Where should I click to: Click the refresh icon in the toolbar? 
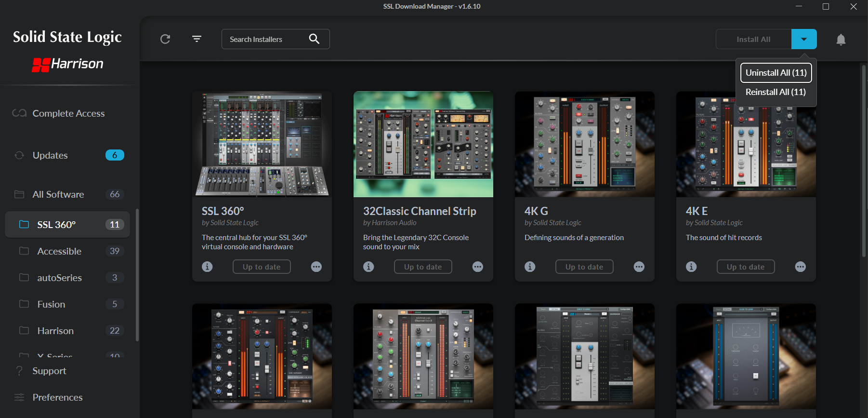pos(165,39)
